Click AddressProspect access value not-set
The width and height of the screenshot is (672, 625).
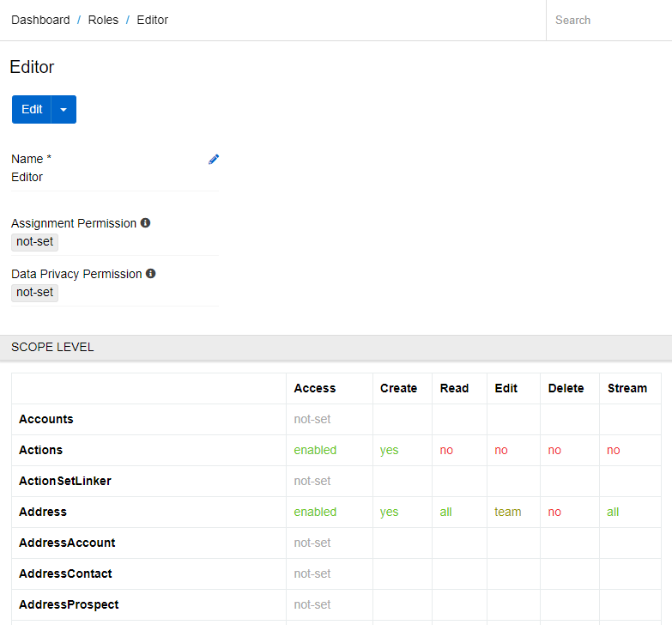pos(312,604)
